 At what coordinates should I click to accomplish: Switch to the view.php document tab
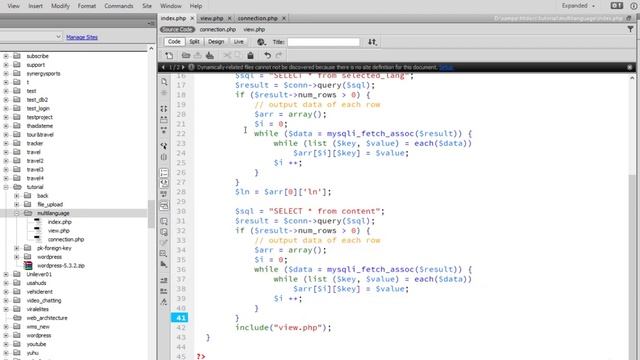[x=212, y=18]
